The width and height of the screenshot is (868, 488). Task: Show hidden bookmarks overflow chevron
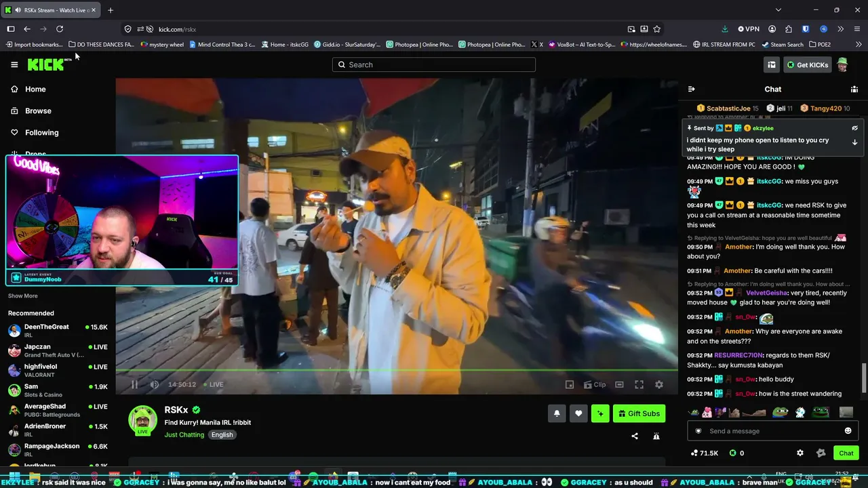click(x=857, y=45)
